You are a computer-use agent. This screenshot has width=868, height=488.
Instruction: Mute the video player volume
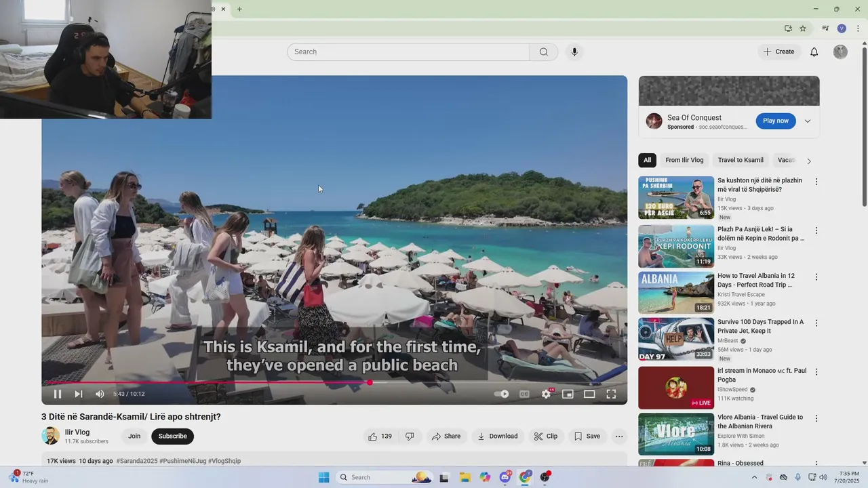click(x=100, y=394)
